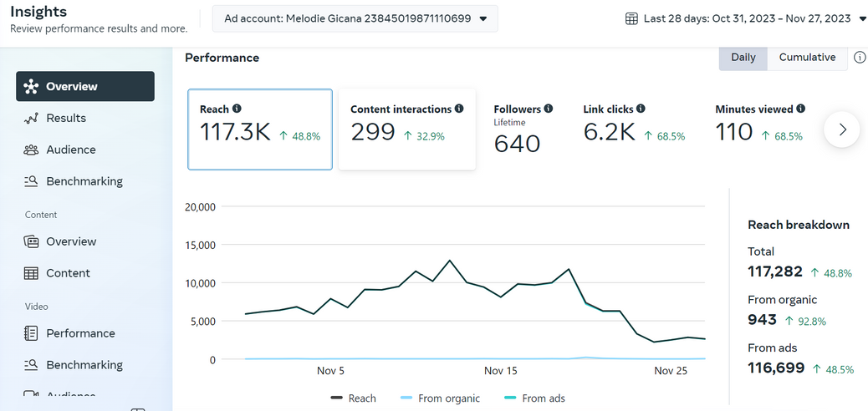
Task: Click the Minutes viewed info icon
Action: (x=800, y=109)
